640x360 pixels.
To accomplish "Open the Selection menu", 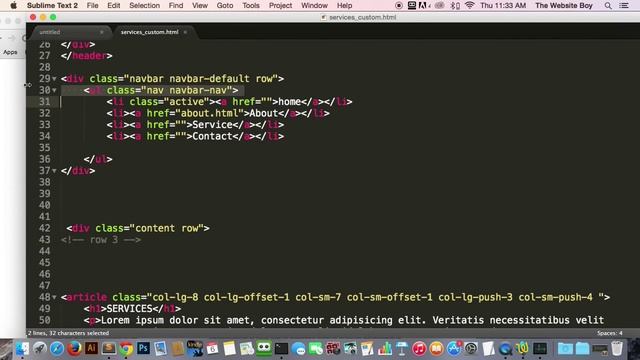I will click(x=144, y=5).
